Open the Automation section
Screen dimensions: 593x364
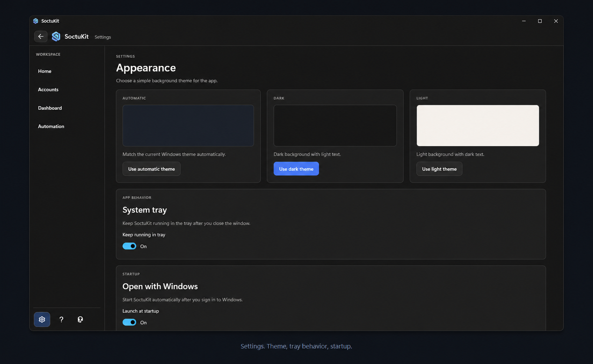point(51,126)
